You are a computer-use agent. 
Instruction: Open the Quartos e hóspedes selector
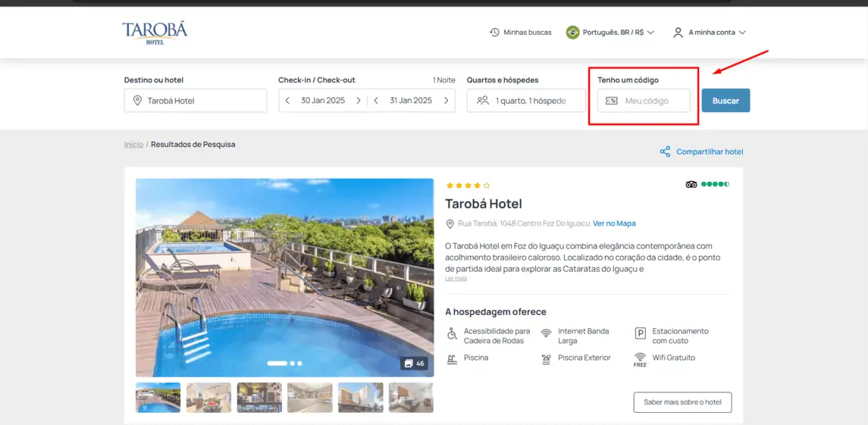[526, 101]
